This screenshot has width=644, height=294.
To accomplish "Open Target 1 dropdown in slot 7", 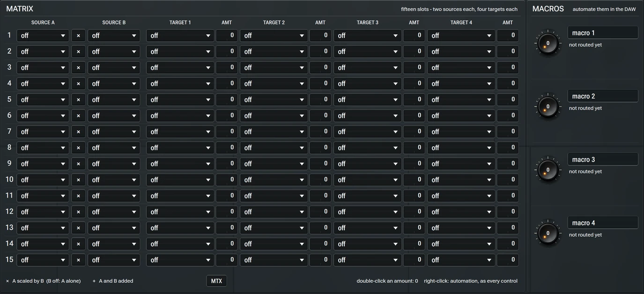I will (180, 132).
